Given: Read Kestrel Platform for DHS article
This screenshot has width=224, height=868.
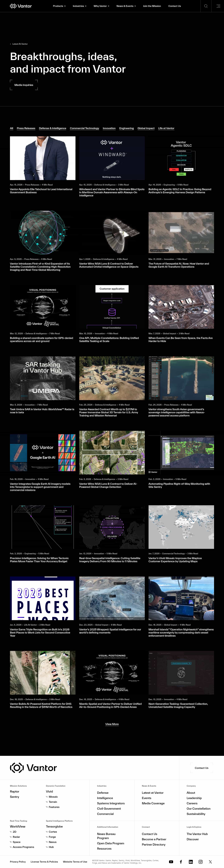Looking at the screenshot, I should (41, 705).
